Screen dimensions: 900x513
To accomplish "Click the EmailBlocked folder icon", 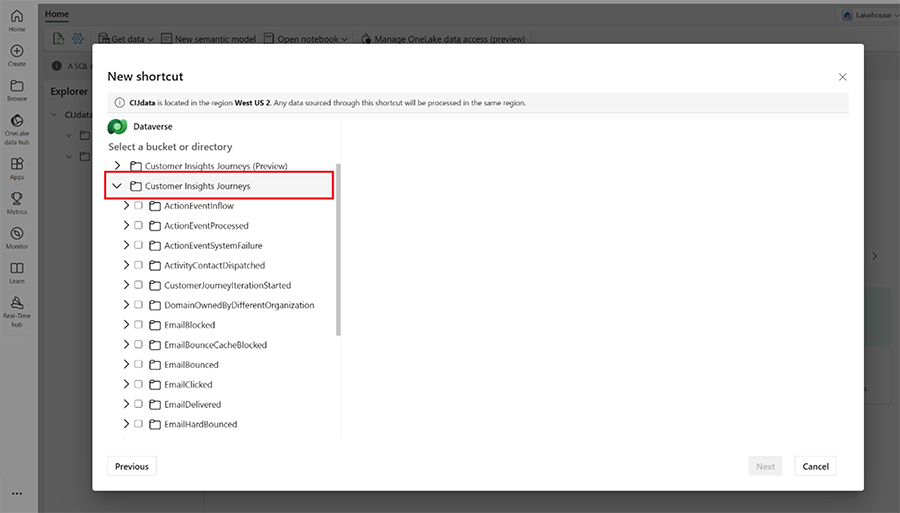I will click(x=155, y=325).
